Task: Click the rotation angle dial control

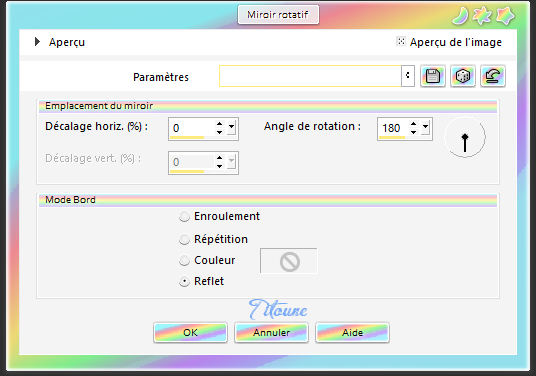Action: tap(465, 138)
